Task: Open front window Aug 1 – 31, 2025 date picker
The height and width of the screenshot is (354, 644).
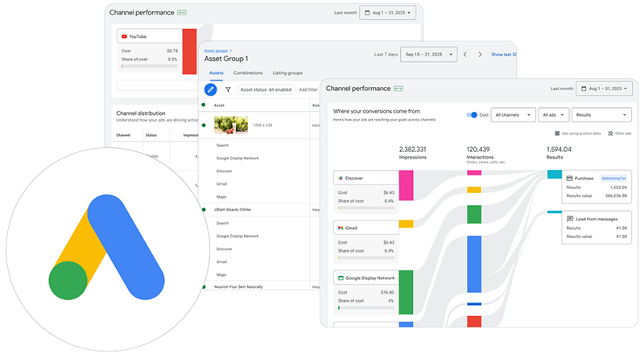Action: 604,88
